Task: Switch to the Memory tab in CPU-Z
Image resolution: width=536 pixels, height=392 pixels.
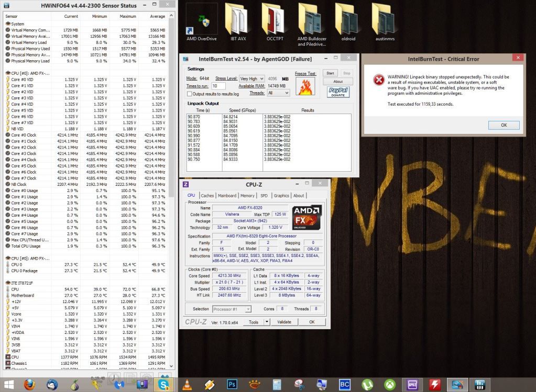Action: point(247,196)
